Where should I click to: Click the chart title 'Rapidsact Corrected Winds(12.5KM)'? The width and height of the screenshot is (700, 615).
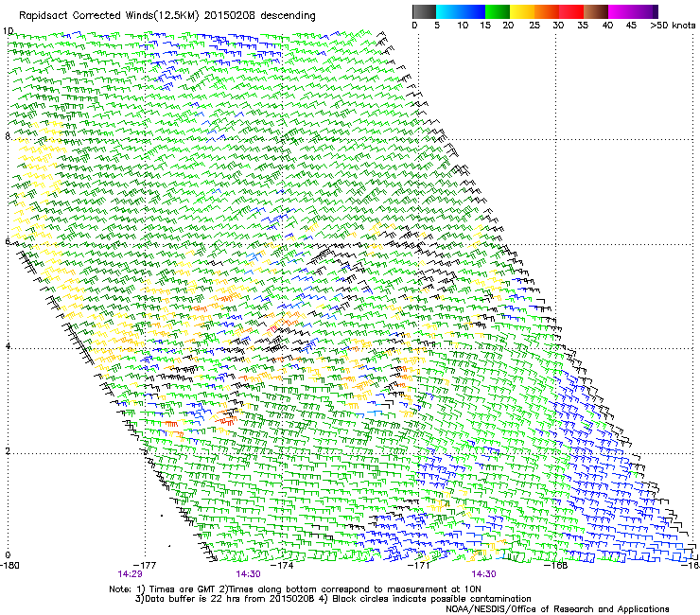(110, 16)
